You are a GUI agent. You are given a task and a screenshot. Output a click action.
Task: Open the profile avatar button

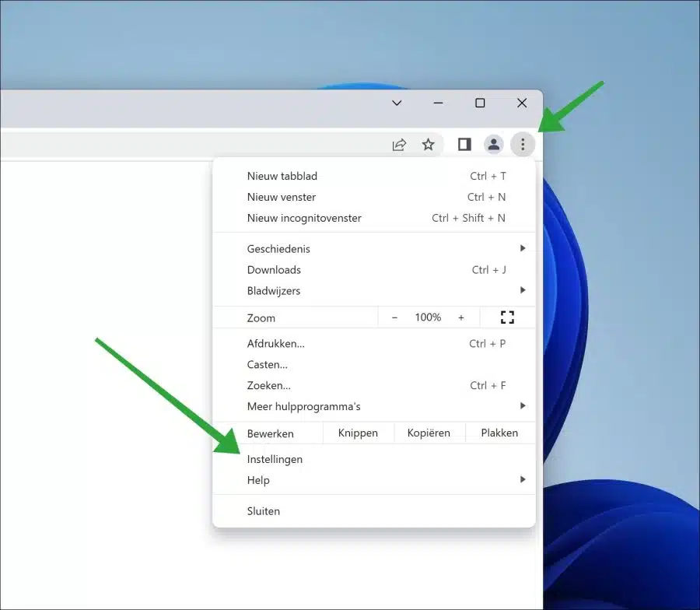coord(494,144)
